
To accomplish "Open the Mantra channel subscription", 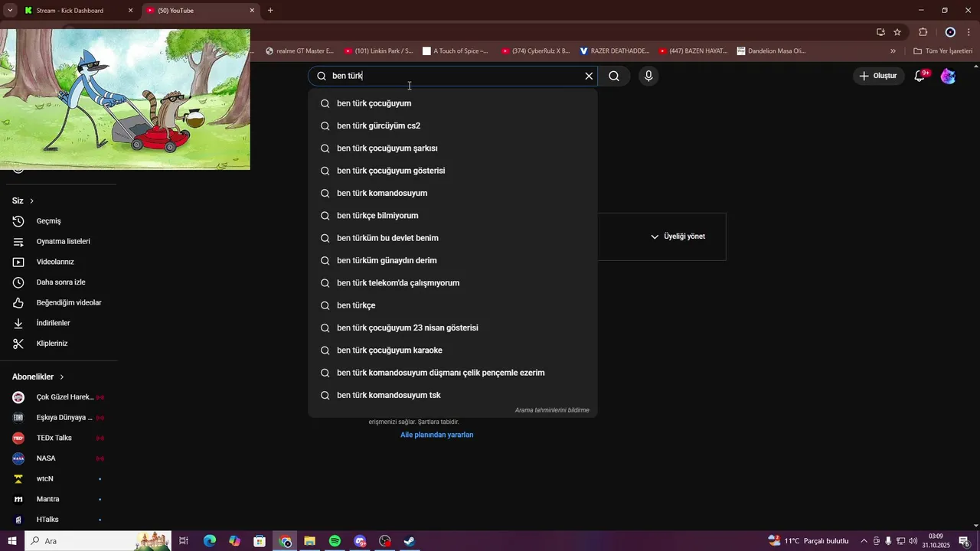I will point(58,499).
